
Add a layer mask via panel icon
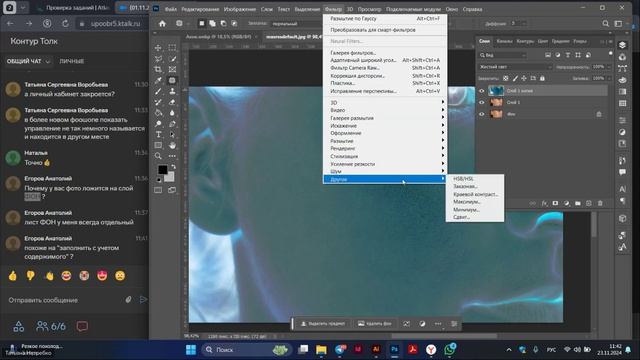tap(555, 203)
